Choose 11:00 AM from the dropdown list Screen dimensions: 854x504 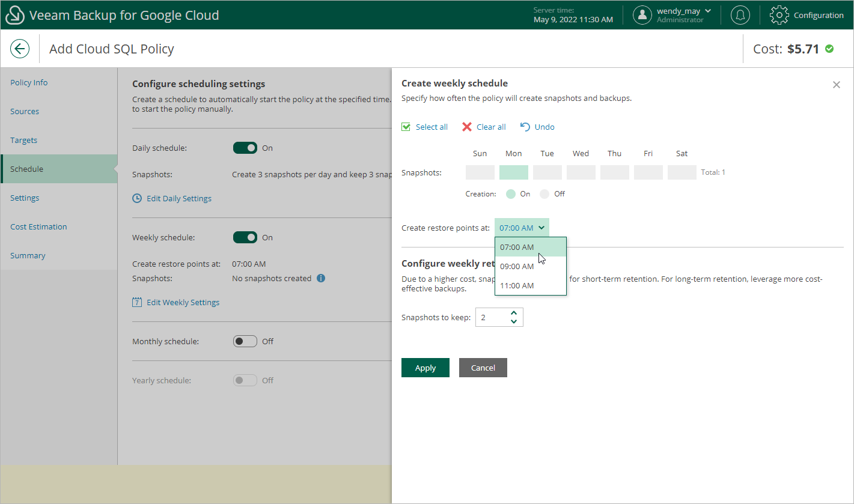(x=531, y=285)
